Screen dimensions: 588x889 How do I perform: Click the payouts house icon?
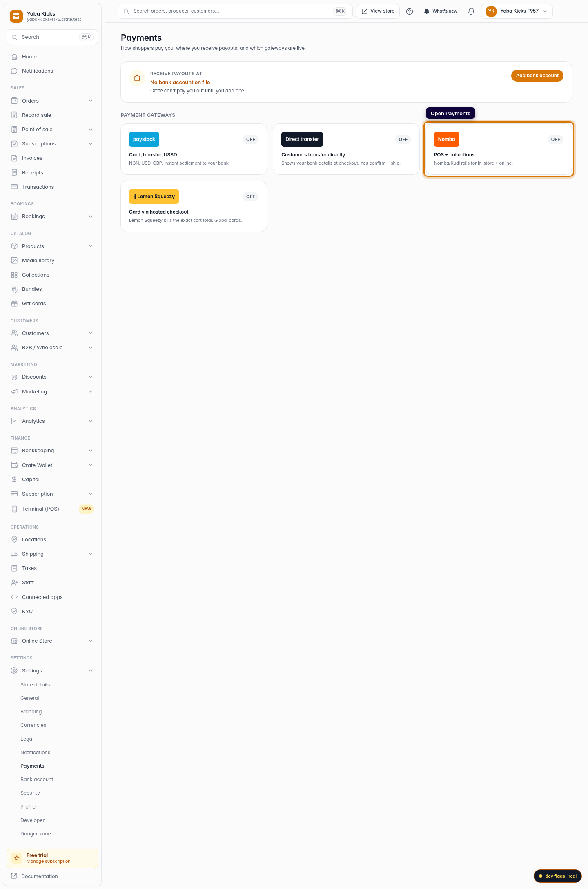click(x=137, y=78)
